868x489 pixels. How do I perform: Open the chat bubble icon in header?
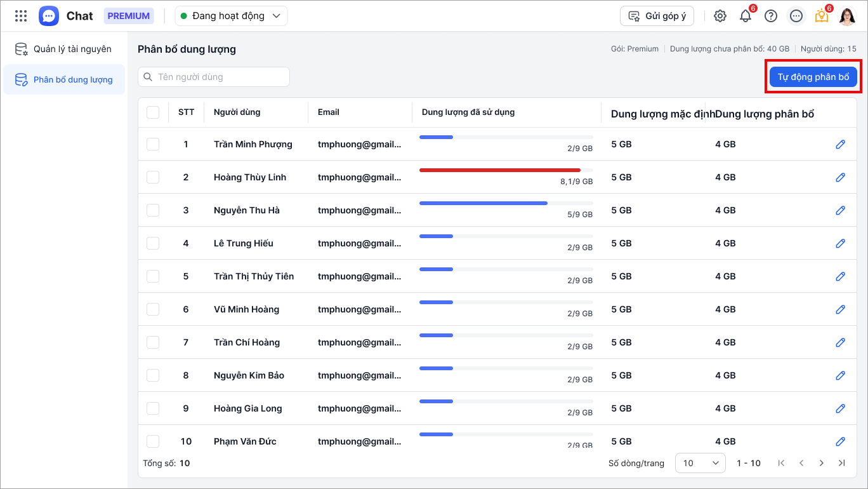click(796, 16)
